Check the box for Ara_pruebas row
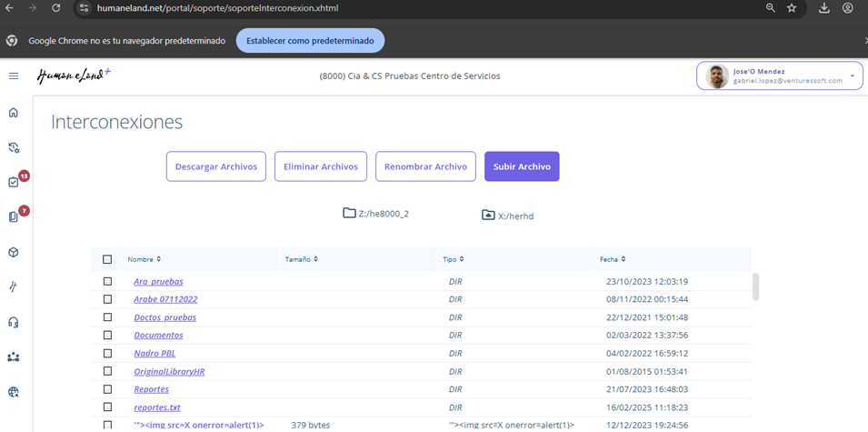This screenshot has width=868, height=432. [x=107, y=282]
